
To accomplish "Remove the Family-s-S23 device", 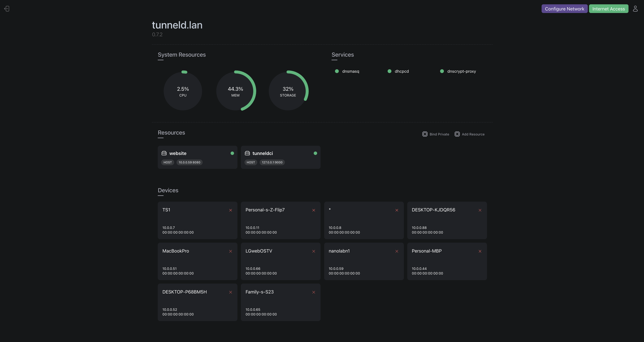I will [314, 292].
